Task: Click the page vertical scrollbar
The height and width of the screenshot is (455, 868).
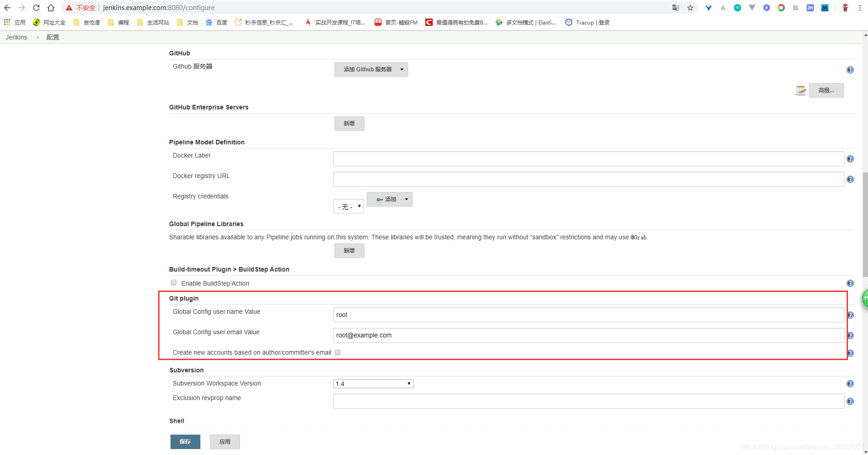Action: (x=865, y=225)
